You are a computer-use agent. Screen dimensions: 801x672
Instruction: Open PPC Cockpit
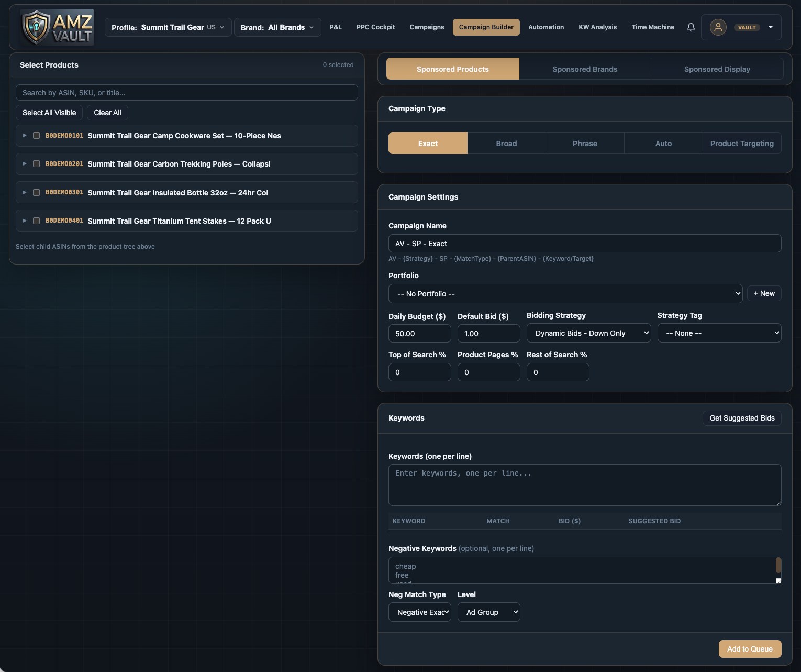click(375, 27)
